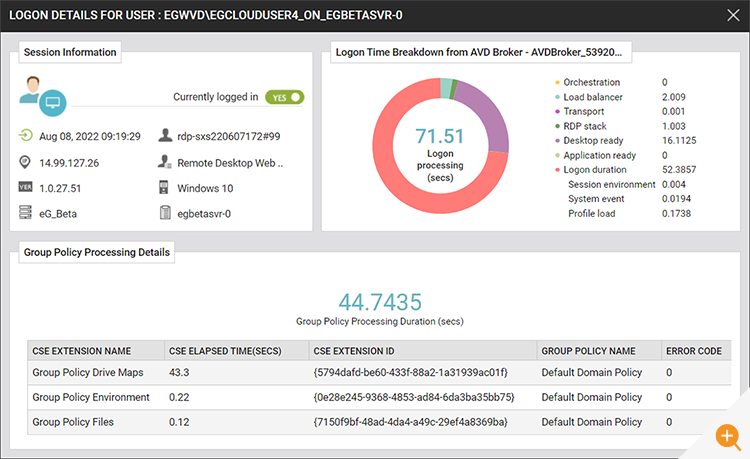Click the server stack icon beside eG_Beta
Viewport: 750px width, 459px height.
(25, 212)
